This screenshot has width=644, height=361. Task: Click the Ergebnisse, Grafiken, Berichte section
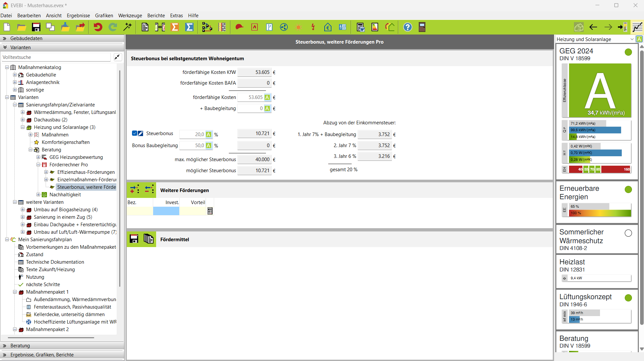[42, 354]
